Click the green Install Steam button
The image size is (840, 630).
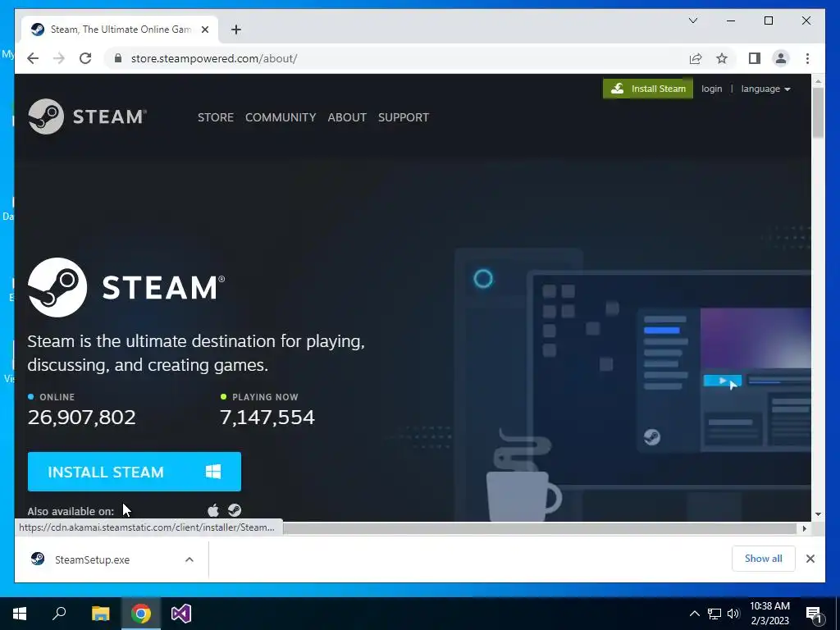click(x=648, y=89)
